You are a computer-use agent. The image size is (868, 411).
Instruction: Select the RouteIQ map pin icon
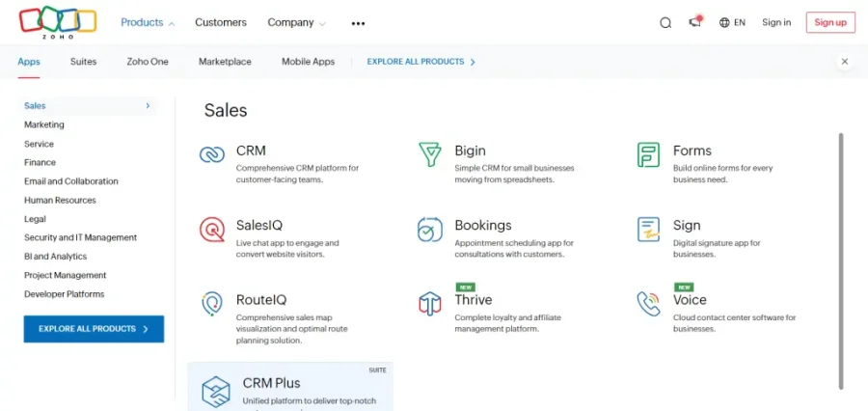coord(212,304)
